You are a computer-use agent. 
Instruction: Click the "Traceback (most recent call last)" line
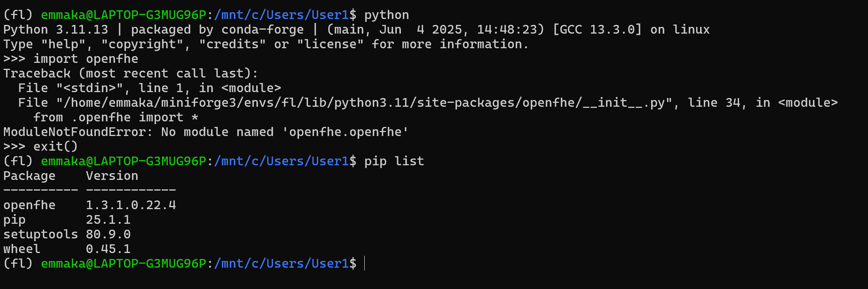(130, 74)
